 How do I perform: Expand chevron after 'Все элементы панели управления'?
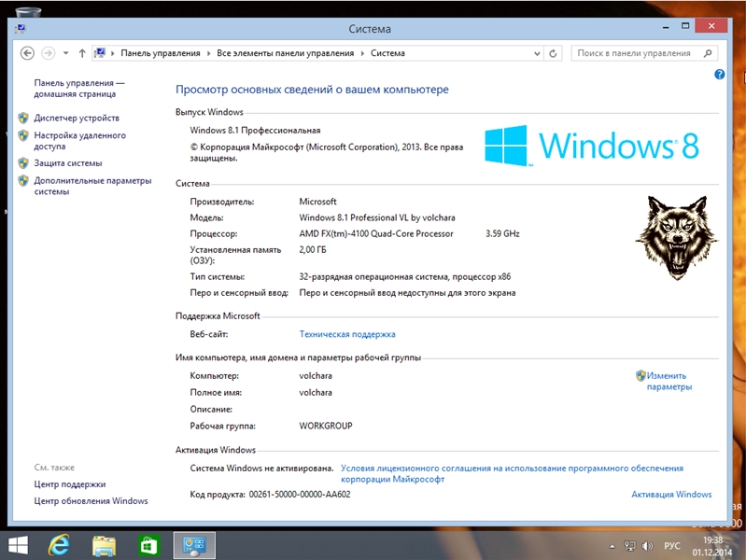coord(362,53)
